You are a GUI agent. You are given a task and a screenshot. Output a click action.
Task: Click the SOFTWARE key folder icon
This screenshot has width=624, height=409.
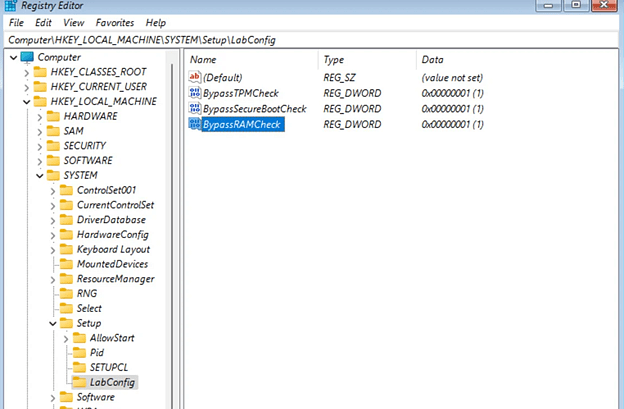click(x=53, y=160)
